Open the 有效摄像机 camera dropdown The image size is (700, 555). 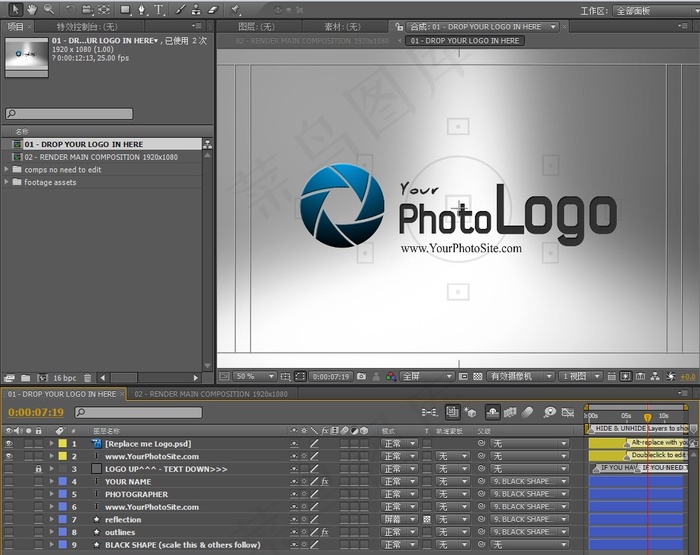coord(521,376)
